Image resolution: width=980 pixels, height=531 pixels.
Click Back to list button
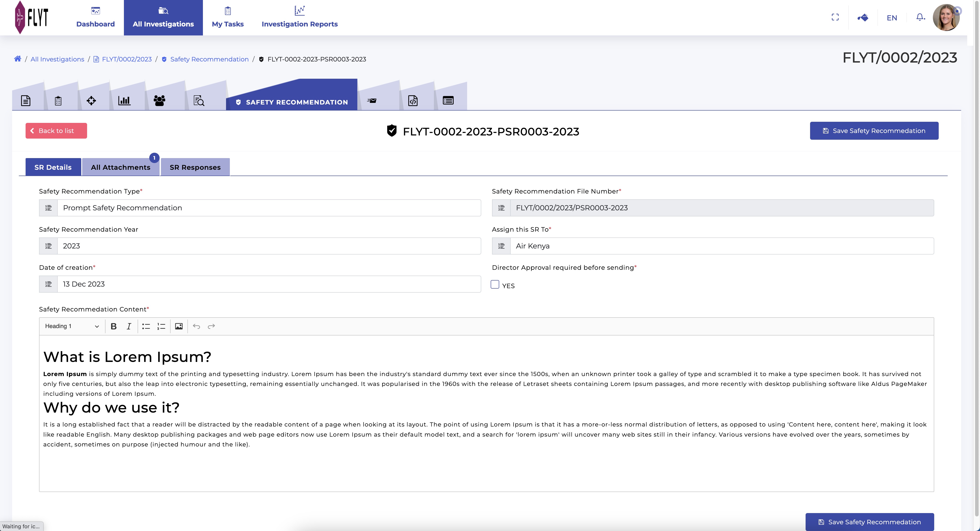point(56,131)
